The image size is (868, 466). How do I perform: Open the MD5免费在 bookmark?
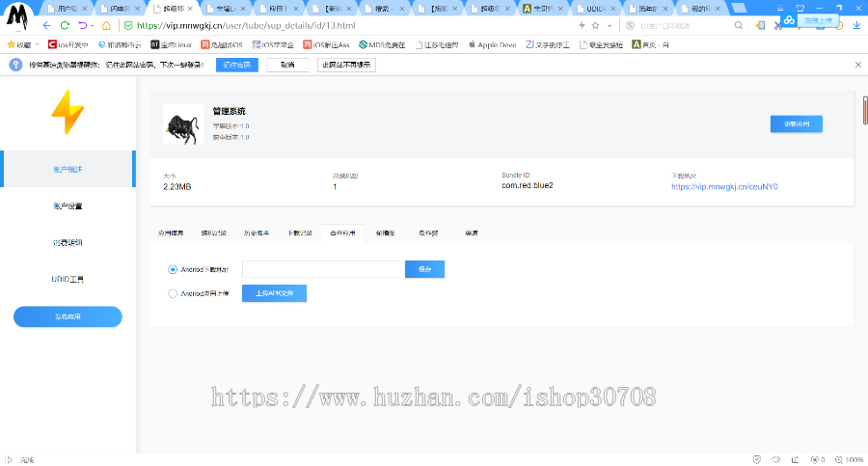pos(382,44)
